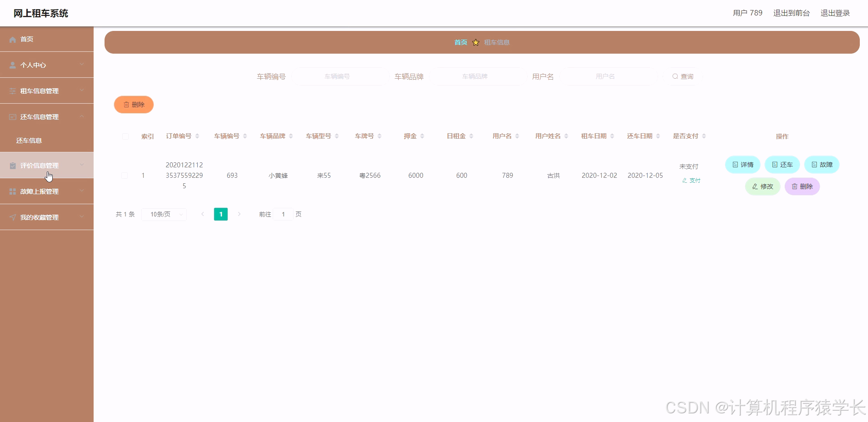Click the sort arrows of 还车日期 column
The image size is (868, 422).
pos(658,136)
